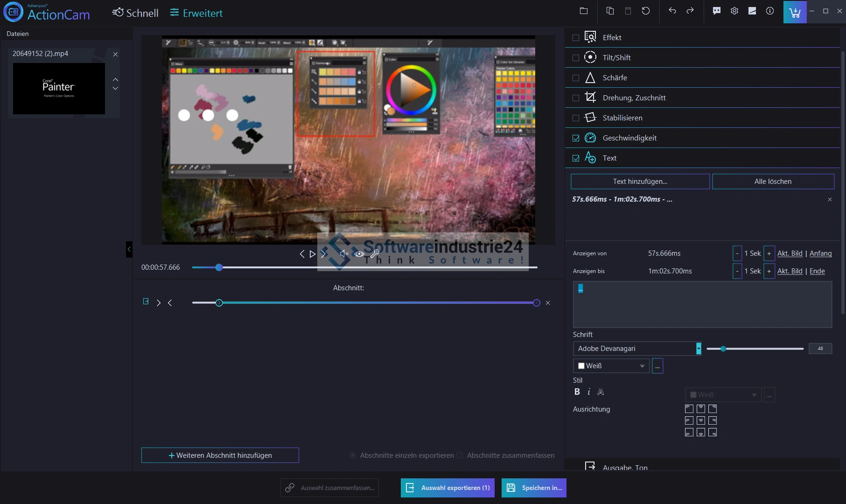Enable the Tilt/Shift checkbox
This screenshot has width=846, height=504.
(x=576, y=58)
